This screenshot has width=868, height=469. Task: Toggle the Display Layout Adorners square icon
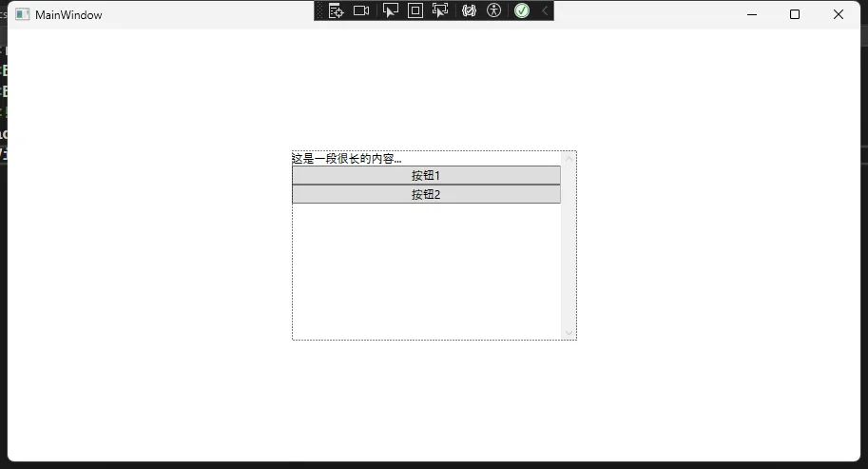coord(415,10)
